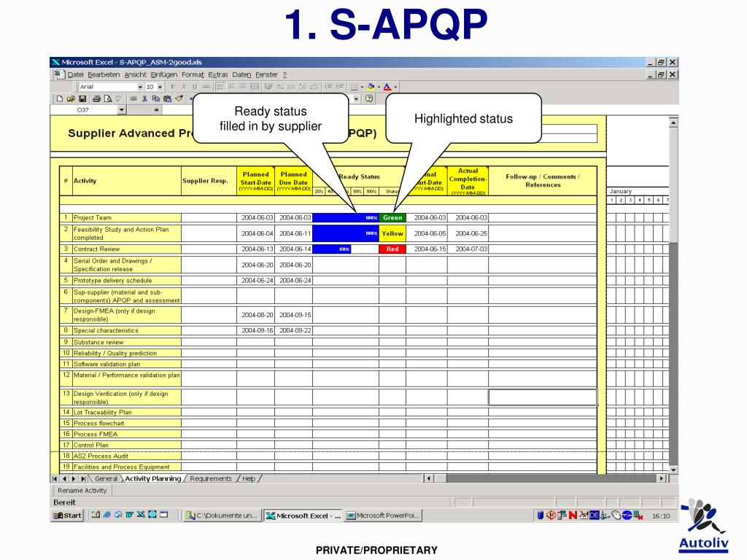Toggle Italic formatting
The height and width of the screenshot is (560, 747).
183,87
